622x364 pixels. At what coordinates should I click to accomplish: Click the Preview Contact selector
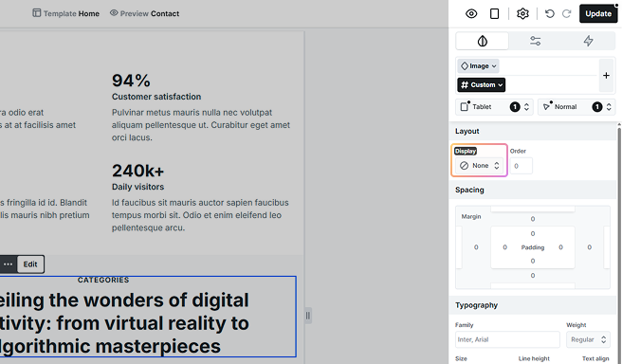(144, 13)
